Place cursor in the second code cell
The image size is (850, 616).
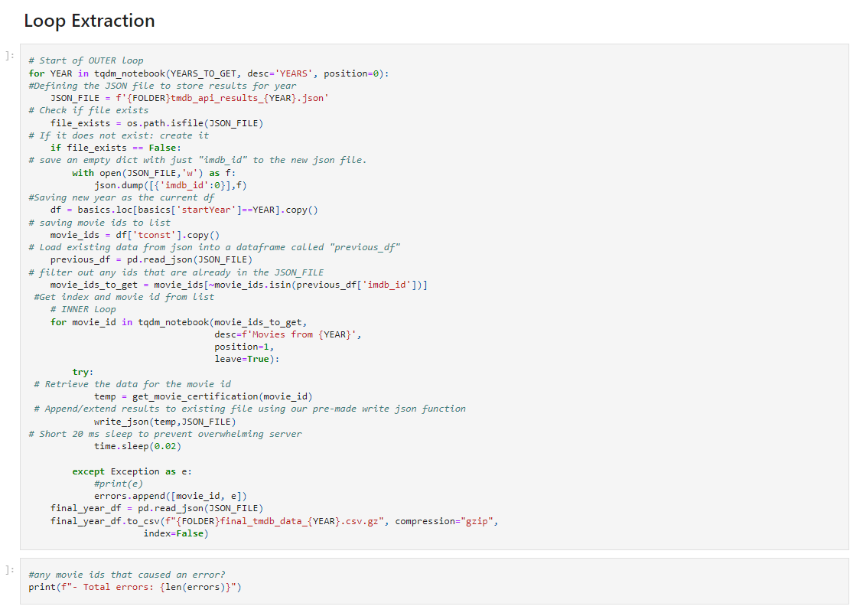click(x=306, y=582)
